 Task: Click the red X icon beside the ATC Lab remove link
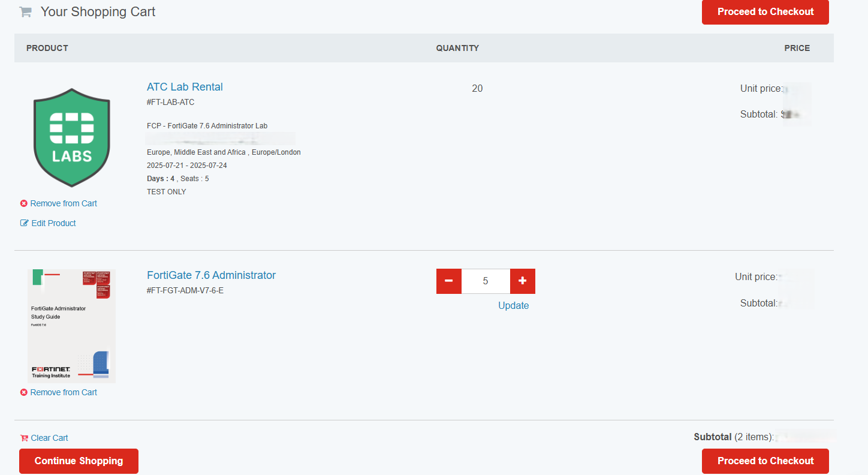[x=24, y=203]
